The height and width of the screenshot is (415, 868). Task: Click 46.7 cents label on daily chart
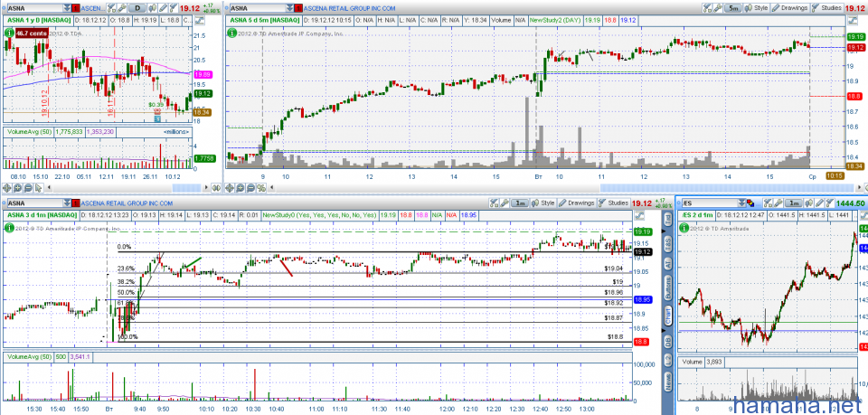31,33
